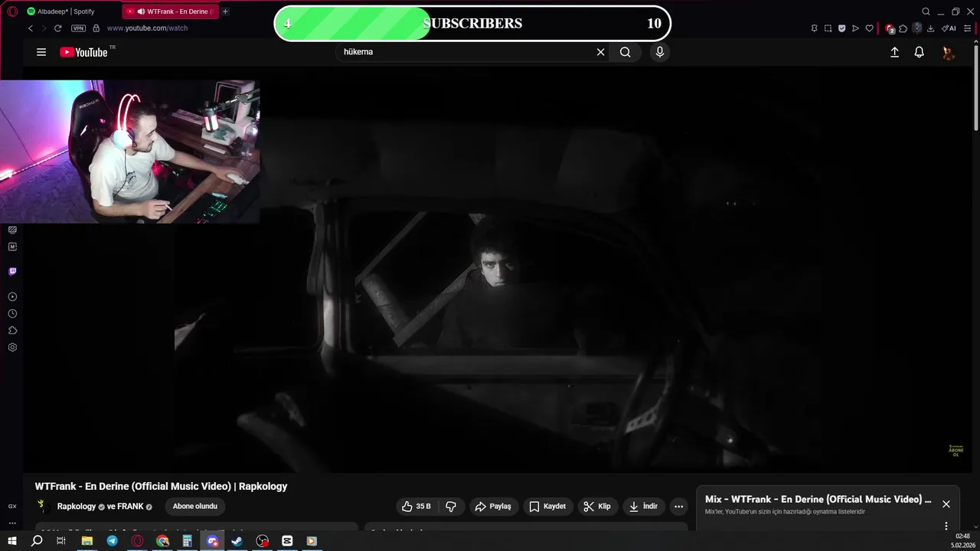
Task: Open Windows Start menu
Action: 12,541
